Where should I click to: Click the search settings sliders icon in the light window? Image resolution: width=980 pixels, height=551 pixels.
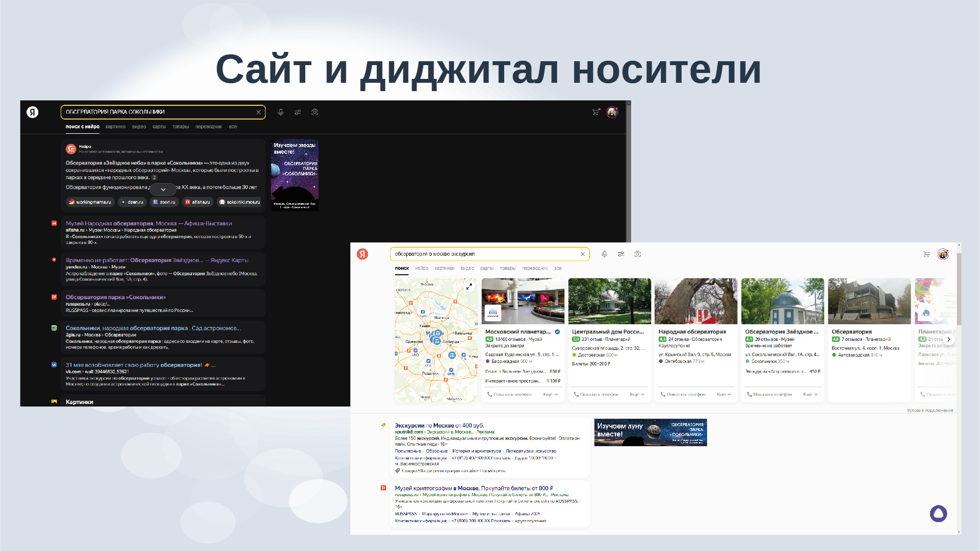621,254
